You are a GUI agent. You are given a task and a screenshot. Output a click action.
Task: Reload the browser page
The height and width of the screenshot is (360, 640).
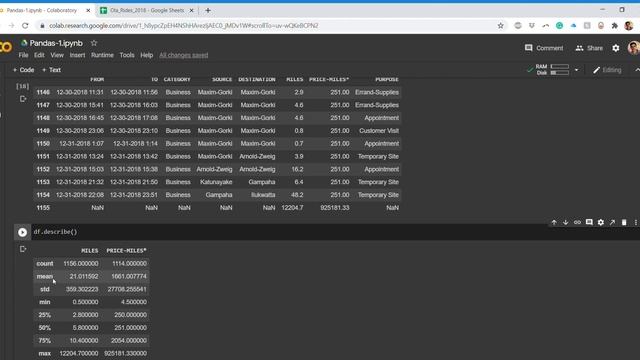[x=25, y=26]
